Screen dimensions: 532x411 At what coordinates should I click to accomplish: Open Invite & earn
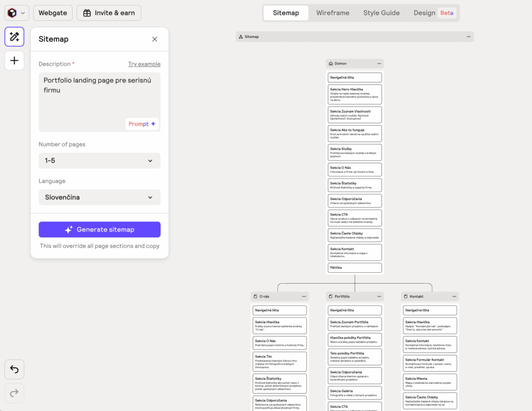click(x=109, y=13)
